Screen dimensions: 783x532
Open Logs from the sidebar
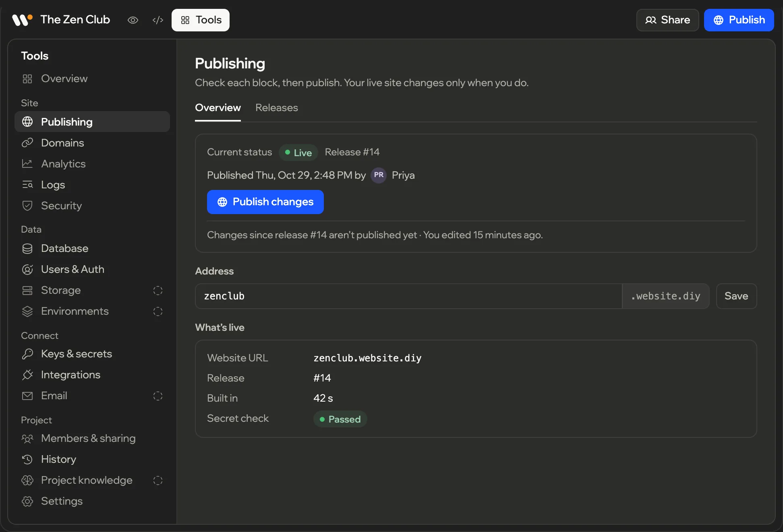tap(92, 185)
